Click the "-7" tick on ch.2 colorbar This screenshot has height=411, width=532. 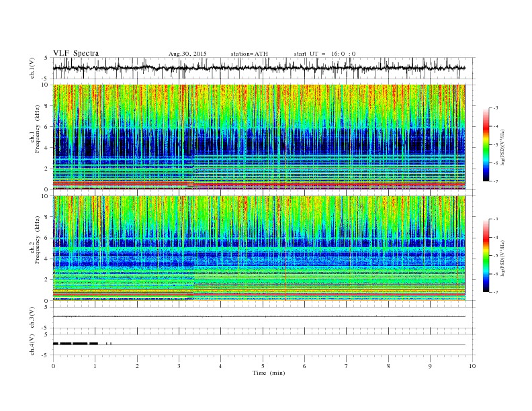(496, 292)
